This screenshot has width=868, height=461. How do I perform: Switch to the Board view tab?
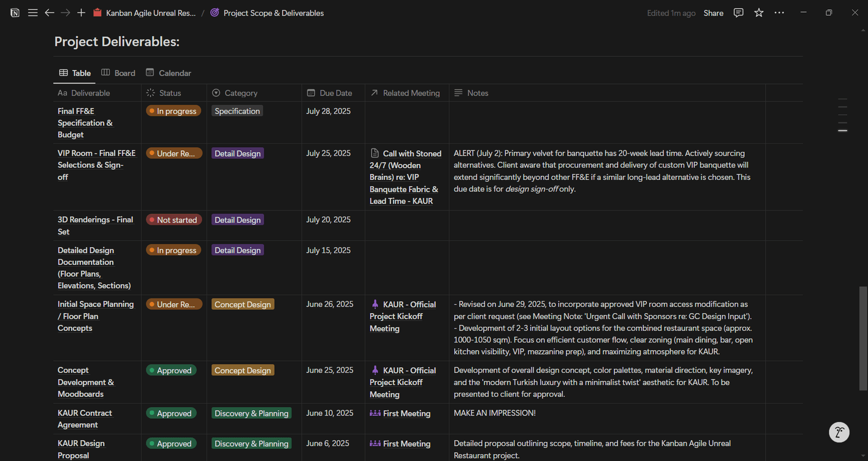pyautogui.click(x=119, y=73)
